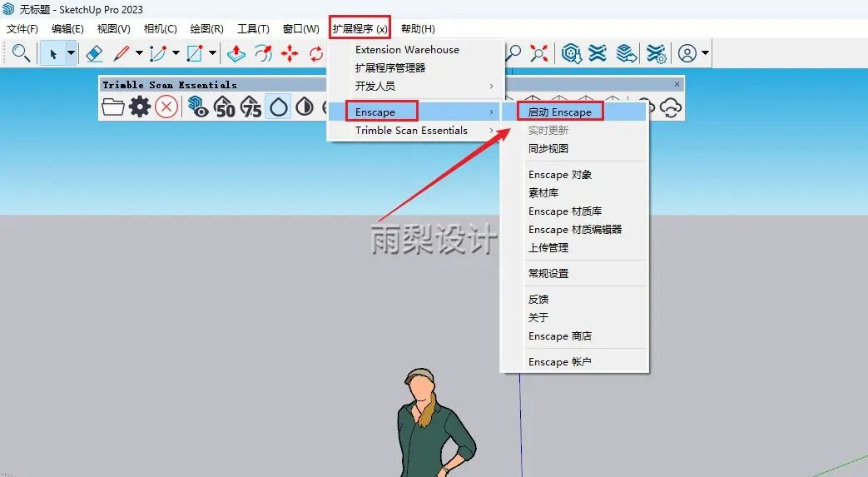This screenshot has height=477, width=868.
Task: Open folder icon in Trimble Scan Essentials
Action: [x=113, y=107]
